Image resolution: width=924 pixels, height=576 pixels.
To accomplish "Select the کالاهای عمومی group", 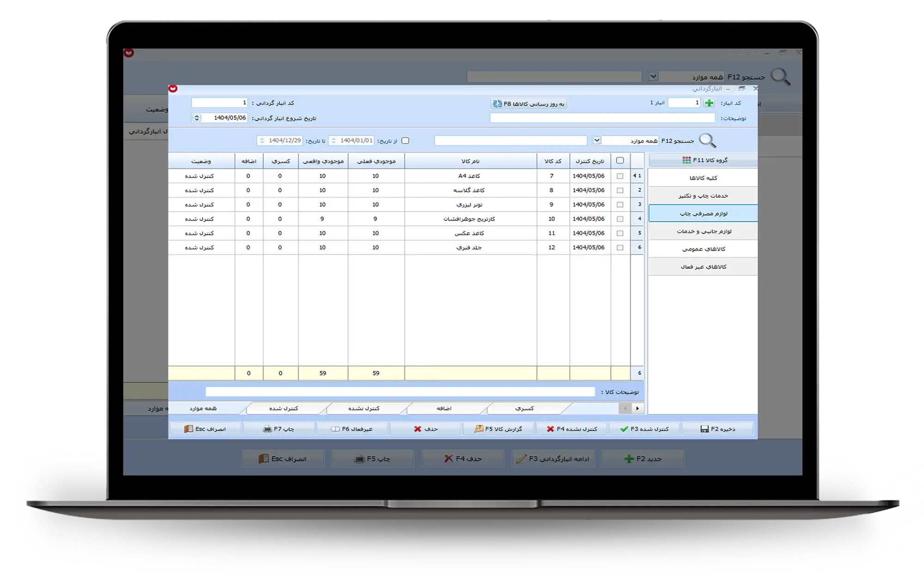I will (x=703, y=249).
